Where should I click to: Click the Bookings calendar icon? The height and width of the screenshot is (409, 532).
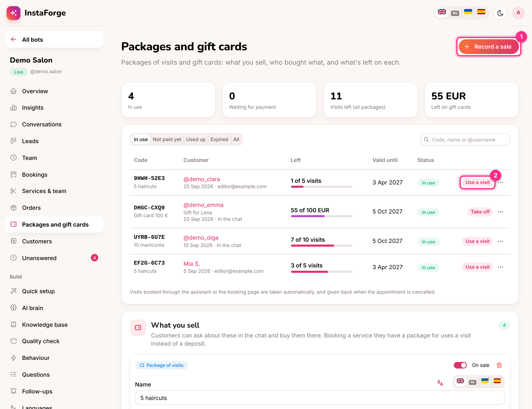tap(13, 174)
